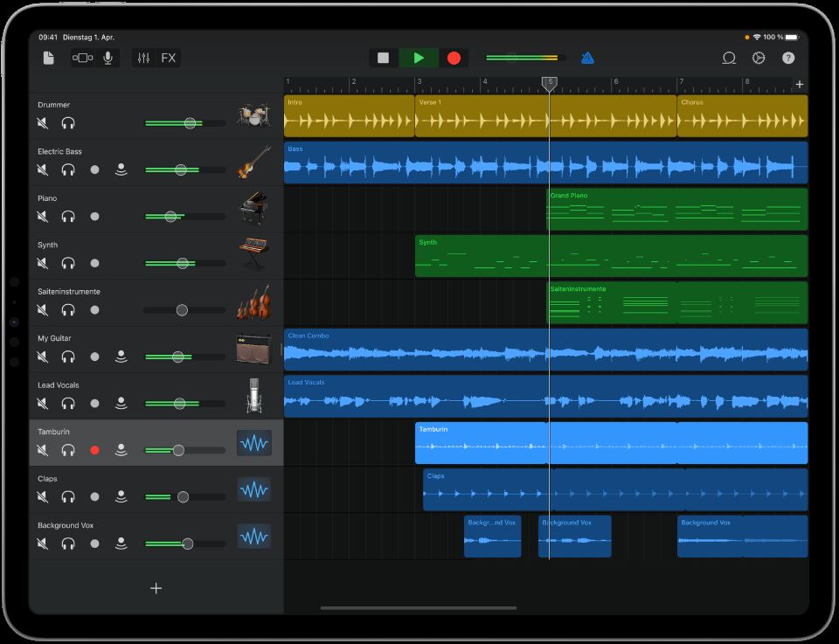Open song sections with ruler plus button

point(799,84)
